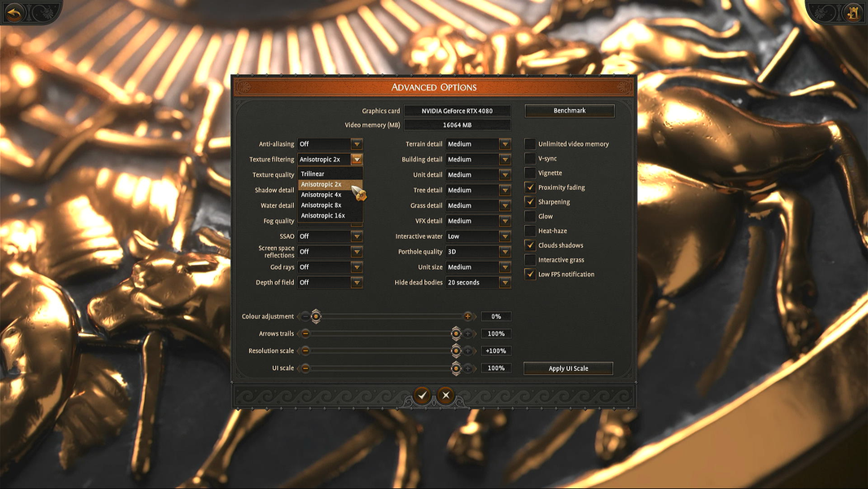Click the UI scale slider handle
868x489 pixels.
[x=456, y=368]
